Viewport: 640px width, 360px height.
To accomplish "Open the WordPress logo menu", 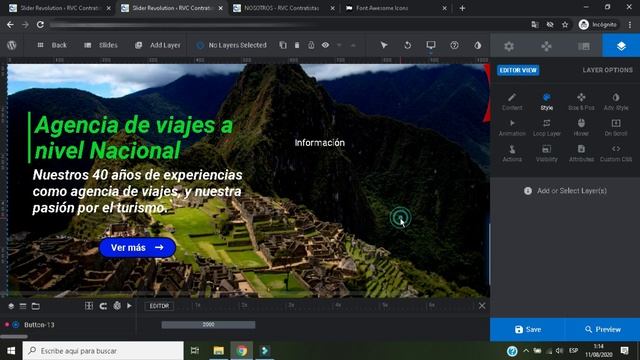I will [11, 45].
